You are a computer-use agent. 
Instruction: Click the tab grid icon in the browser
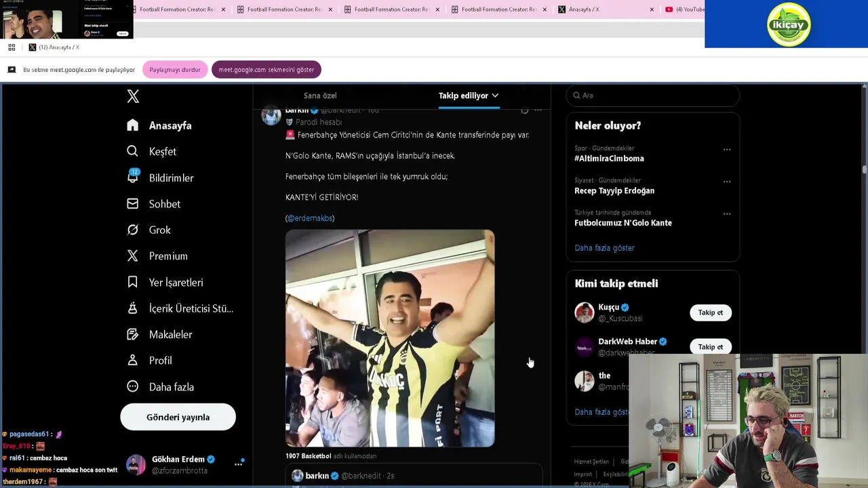click(x=12, y=47)
